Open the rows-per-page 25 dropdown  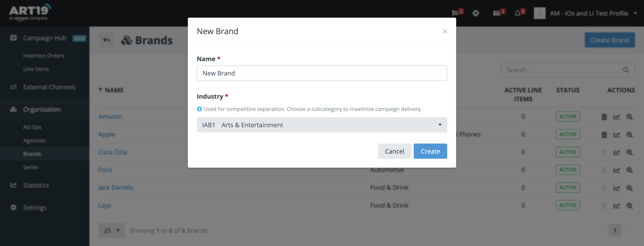point(112,230)
